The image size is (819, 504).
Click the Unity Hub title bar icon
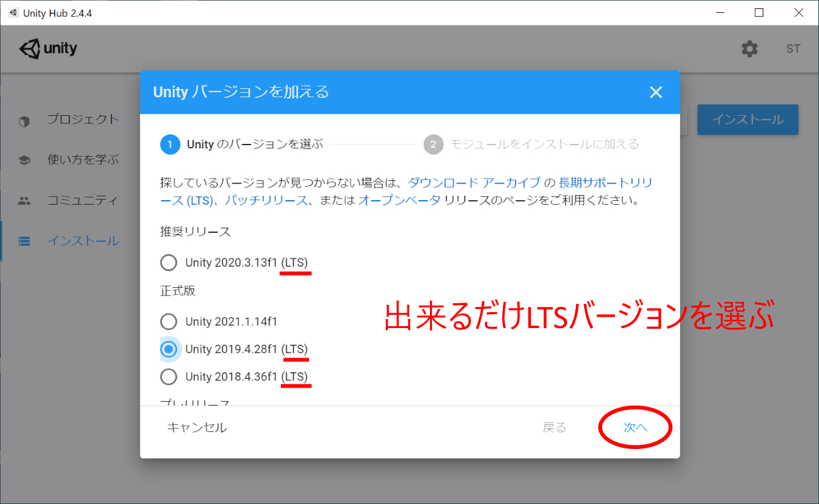[x=13, y=13]
